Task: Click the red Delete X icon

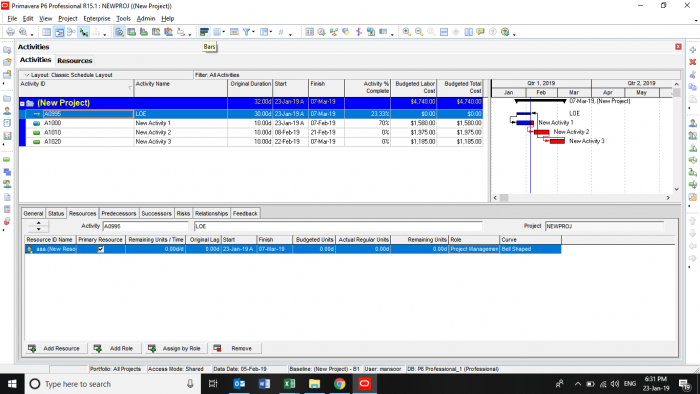Action: pos(693,62)
